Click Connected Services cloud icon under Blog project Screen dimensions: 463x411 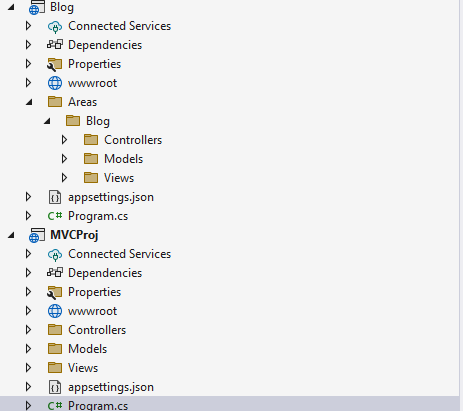click(55, 26)
